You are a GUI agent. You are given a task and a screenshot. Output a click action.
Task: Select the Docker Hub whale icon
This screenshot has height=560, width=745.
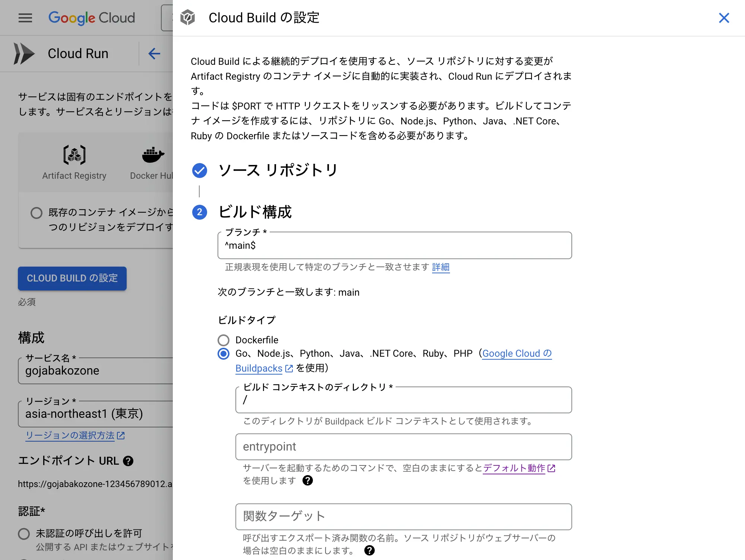point(153,155)
